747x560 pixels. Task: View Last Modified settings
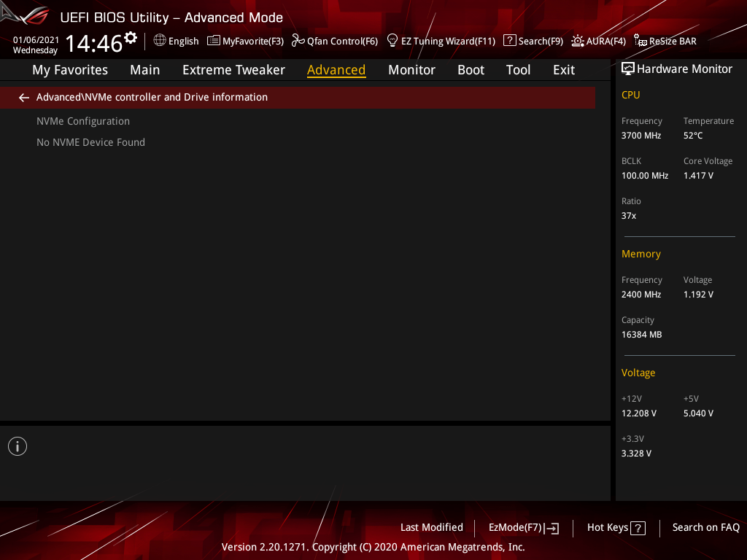pyautogui.click(x=432, y=528)
